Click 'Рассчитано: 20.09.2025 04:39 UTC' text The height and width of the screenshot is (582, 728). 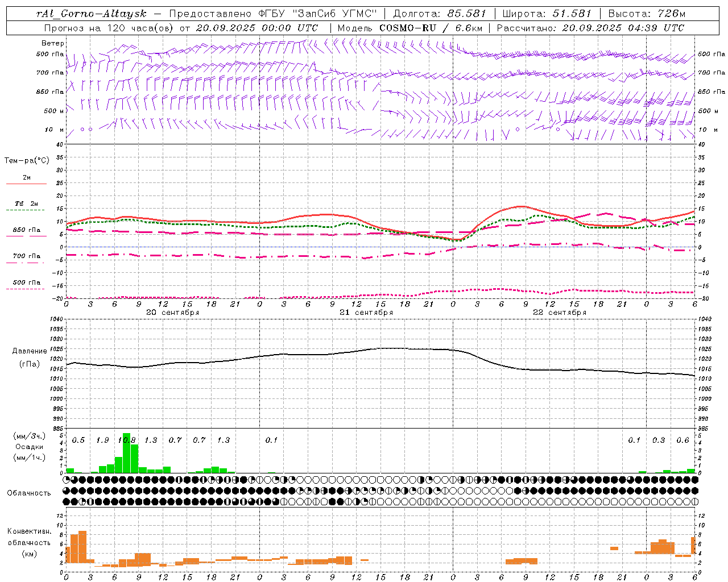tap(590, 28)
